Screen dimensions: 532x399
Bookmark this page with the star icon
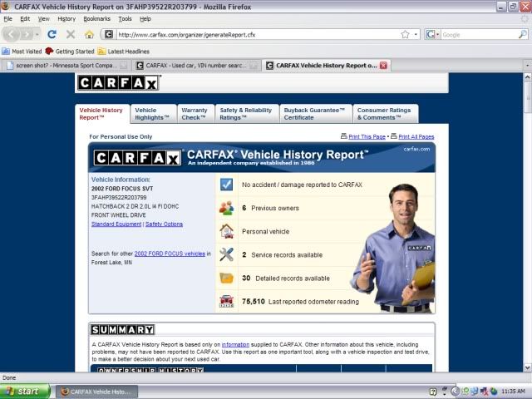pos(405,35)
